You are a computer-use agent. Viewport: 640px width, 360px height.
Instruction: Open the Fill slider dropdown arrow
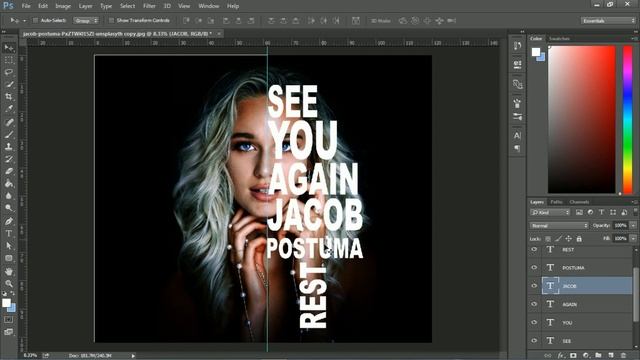633,238
